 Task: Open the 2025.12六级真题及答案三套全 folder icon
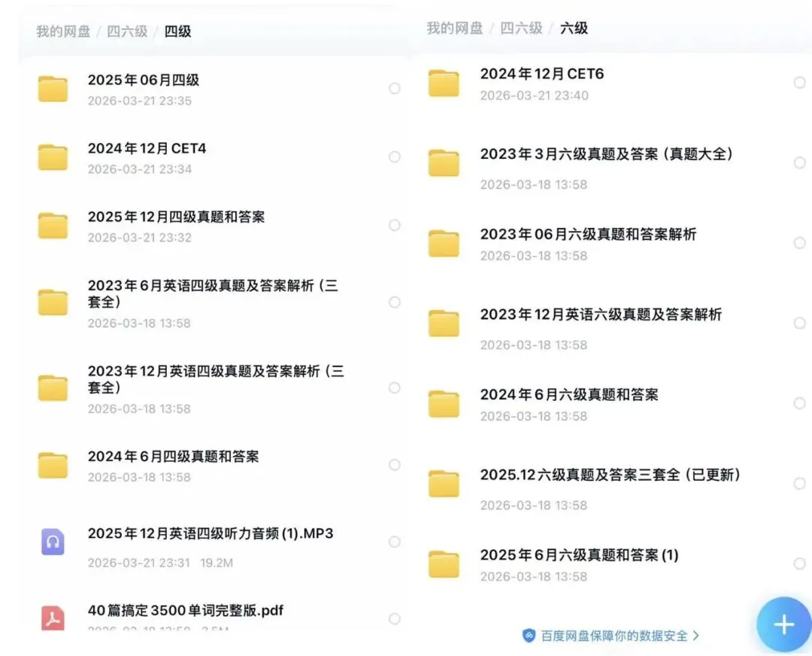coord(444,483)
